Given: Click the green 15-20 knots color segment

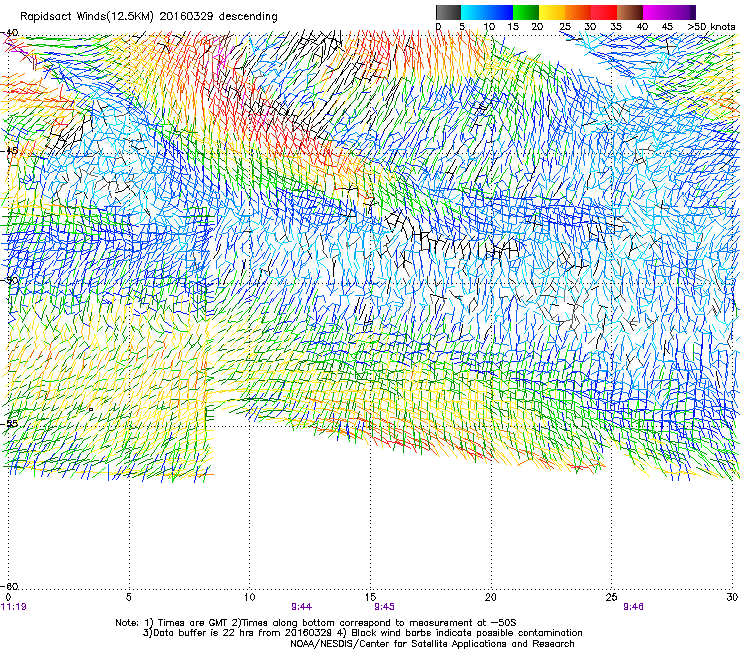Looking at the screenshot, I should (x=526, y=12).
